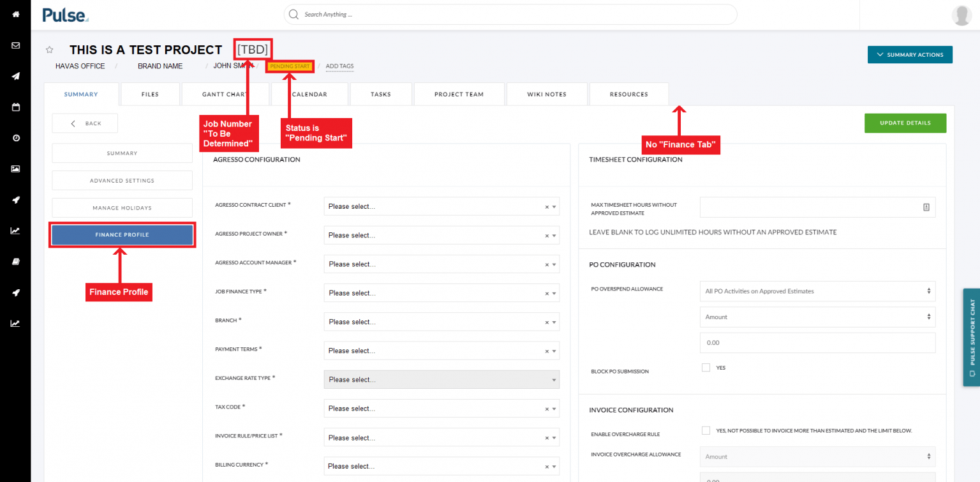Open the Project Team tab
Screen dimensions: 980x482
coord(459,94)
